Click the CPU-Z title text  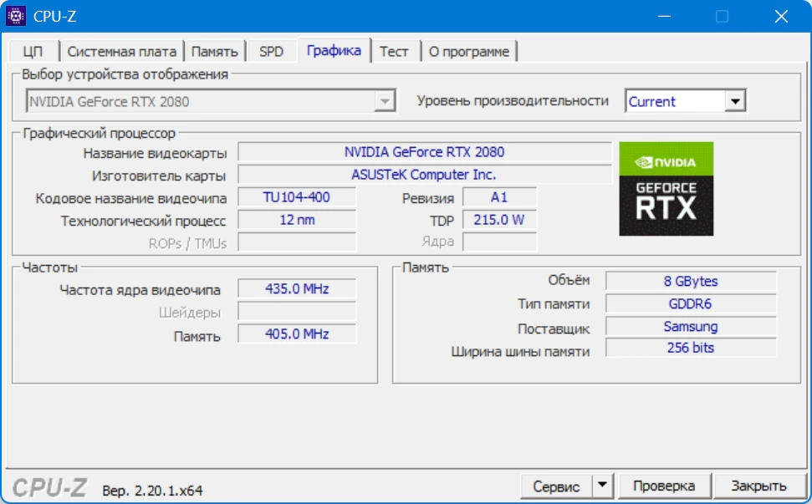point(55,17)
